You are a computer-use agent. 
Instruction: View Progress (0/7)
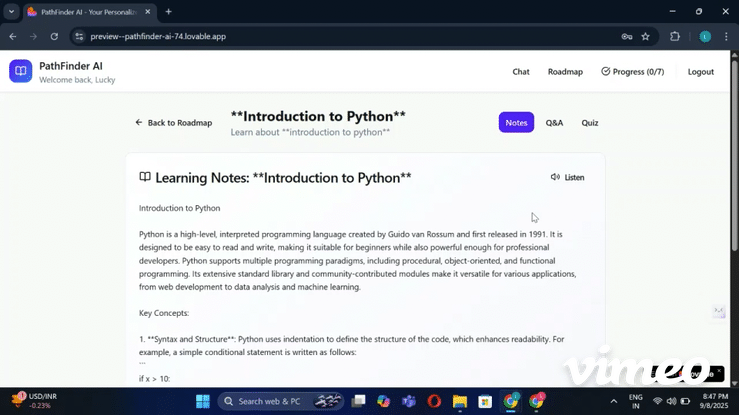coord(632,72)
